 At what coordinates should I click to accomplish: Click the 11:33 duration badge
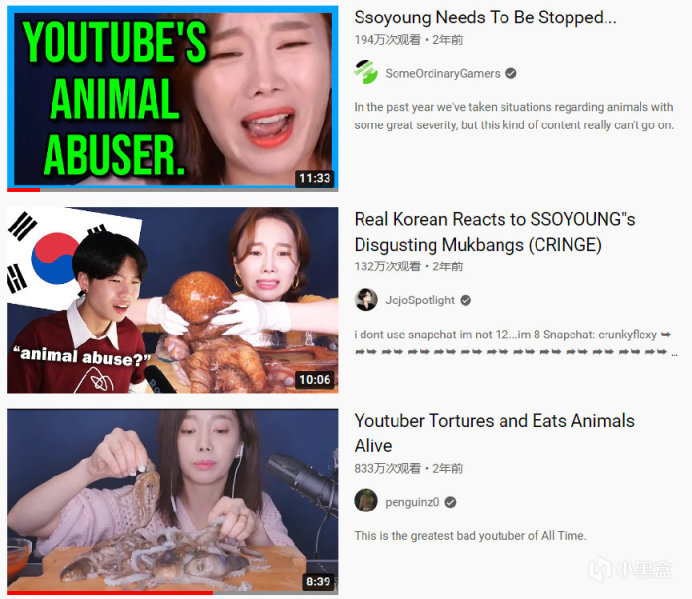tap(314, 178)
